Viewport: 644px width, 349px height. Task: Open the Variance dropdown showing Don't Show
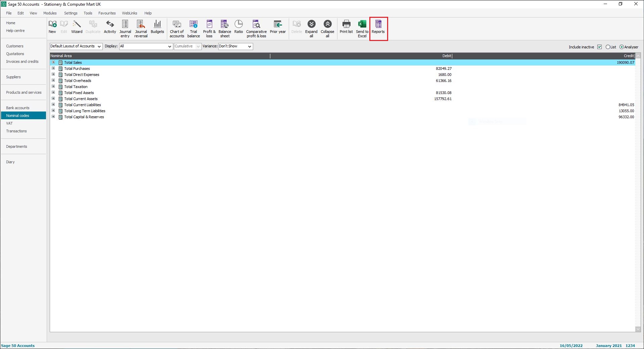pos(235,46)
